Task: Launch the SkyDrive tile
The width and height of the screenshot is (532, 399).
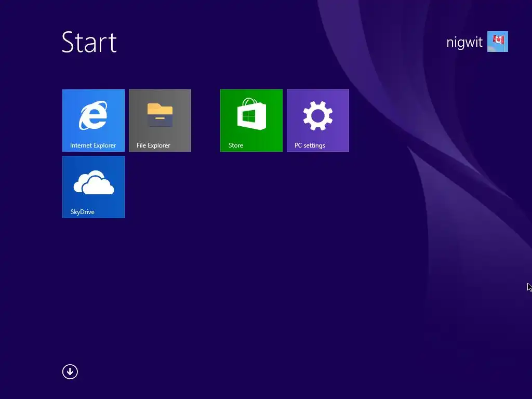Action: click(94, 187)
